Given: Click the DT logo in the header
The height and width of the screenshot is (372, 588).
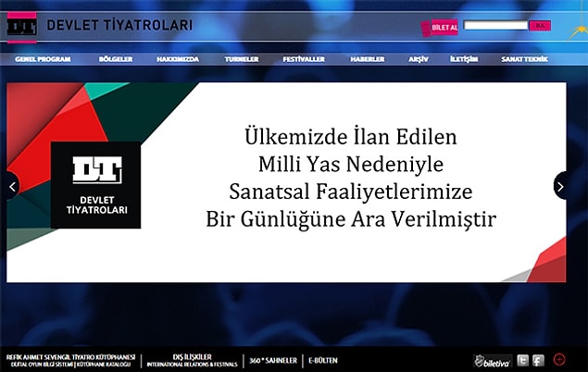Looking at the screenshot, I should [x=22, y=28].
